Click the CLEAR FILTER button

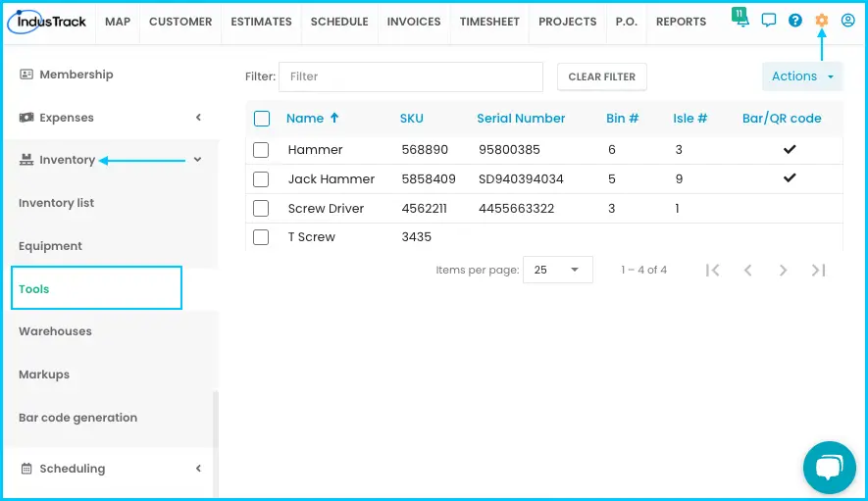[602, 76]
